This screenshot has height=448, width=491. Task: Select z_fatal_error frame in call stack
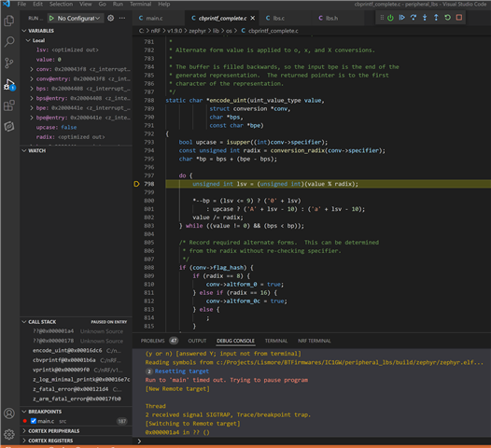(x=77, y=389)
